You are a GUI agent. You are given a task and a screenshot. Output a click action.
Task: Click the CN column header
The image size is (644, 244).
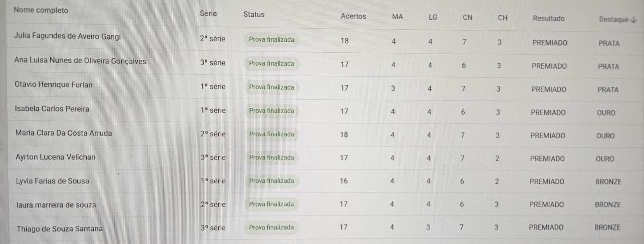[467, 17]
